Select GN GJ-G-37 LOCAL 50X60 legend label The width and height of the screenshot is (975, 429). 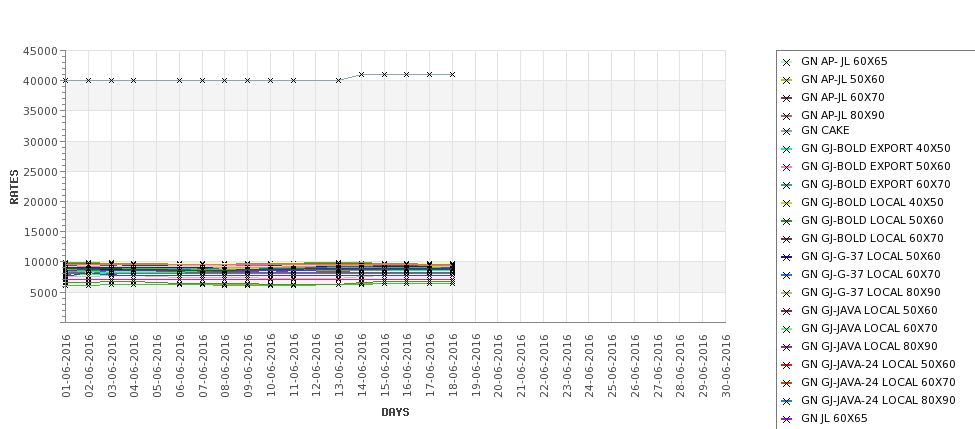click(x=871, y=257)
